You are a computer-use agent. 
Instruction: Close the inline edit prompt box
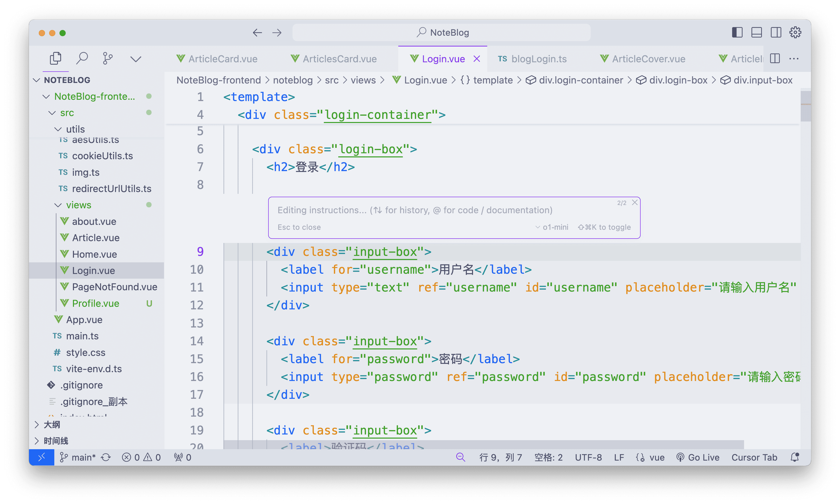pos(634,202)
